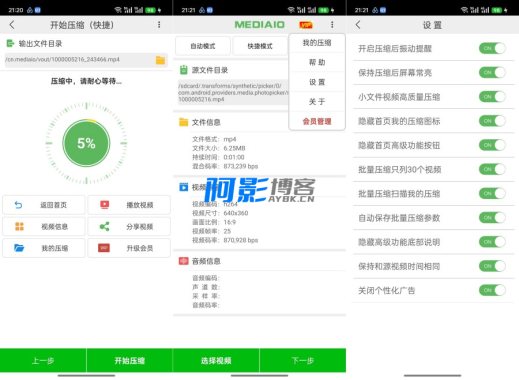Click the red VIP card icon
Image resolution: width=519 pixels, height=380 pixels.
[x=104, y=248]
